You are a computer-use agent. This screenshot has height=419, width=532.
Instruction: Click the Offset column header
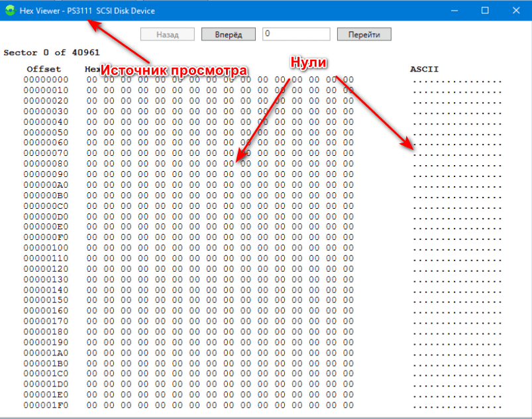coord(44,69)
